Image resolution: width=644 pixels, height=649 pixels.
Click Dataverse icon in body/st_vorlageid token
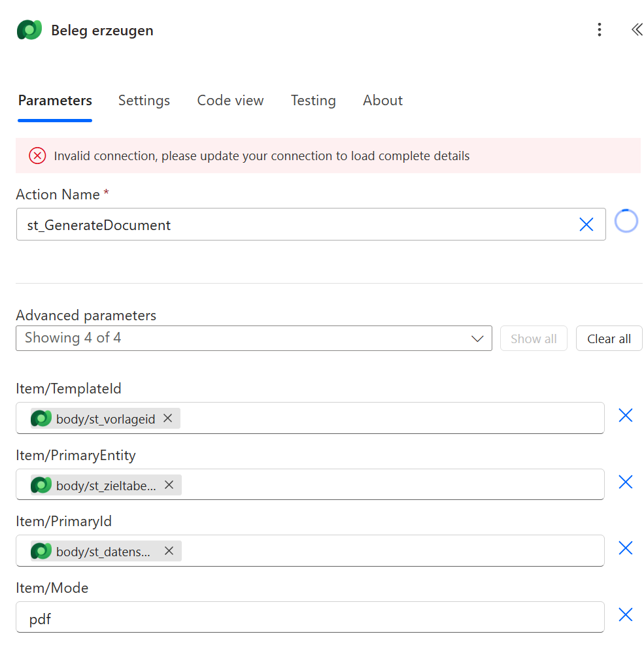(x=41, y=418)
